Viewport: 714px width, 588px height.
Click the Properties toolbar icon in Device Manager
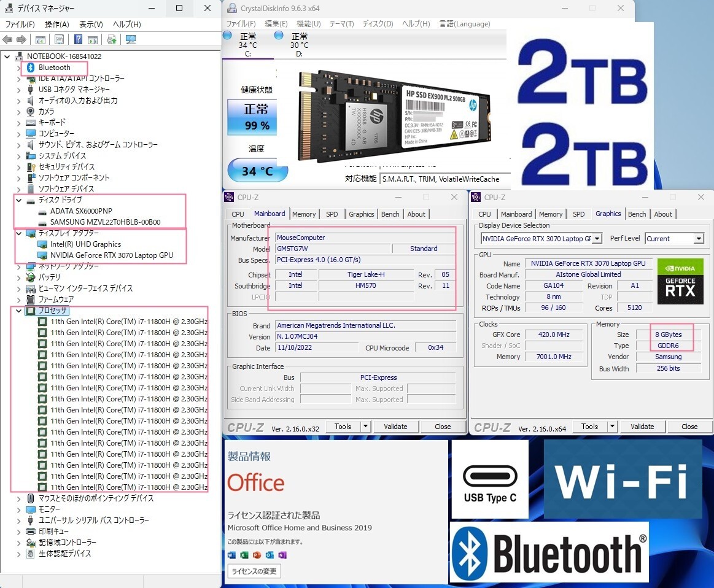pyautogui.click(x=59, y=40)
